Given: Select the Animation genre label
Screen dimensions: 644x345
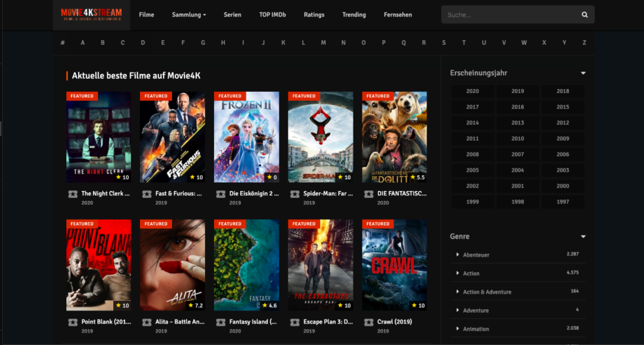Looking at the screenshot, I should tap(476, 329).
